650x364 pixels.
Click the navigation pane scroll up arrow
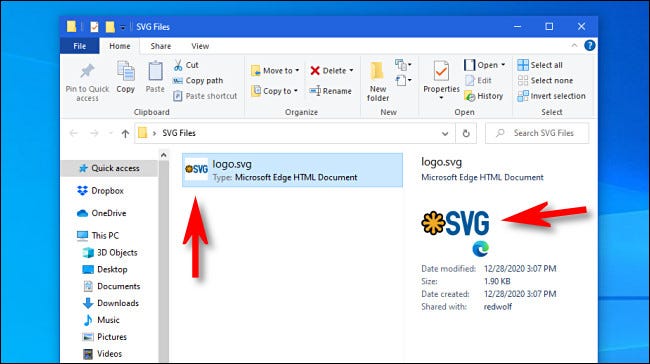tap(164, 155)
